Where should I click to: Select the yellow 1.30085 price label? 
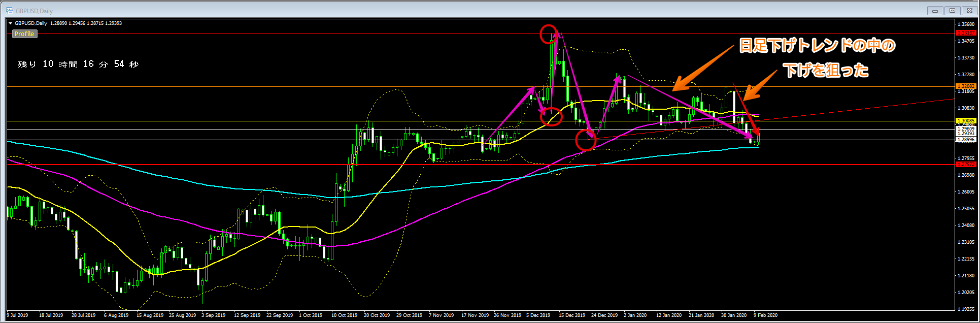click(965, 121)
